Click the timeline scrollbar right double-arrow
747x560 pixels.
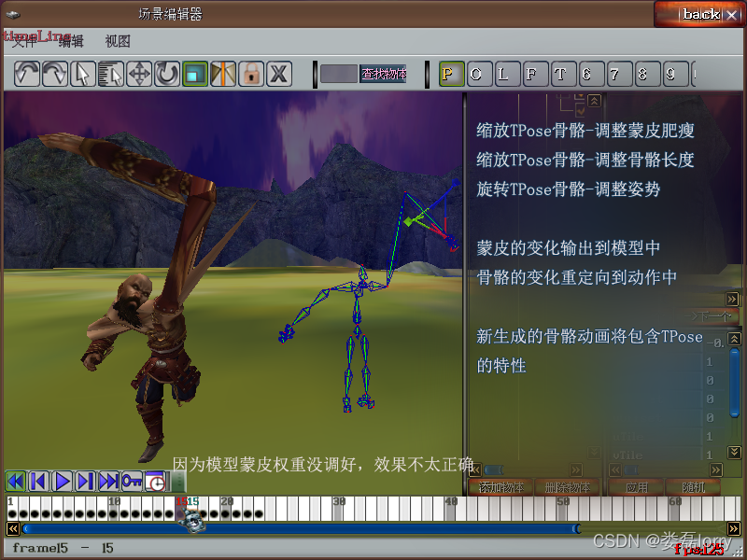(x=734, y=528)
